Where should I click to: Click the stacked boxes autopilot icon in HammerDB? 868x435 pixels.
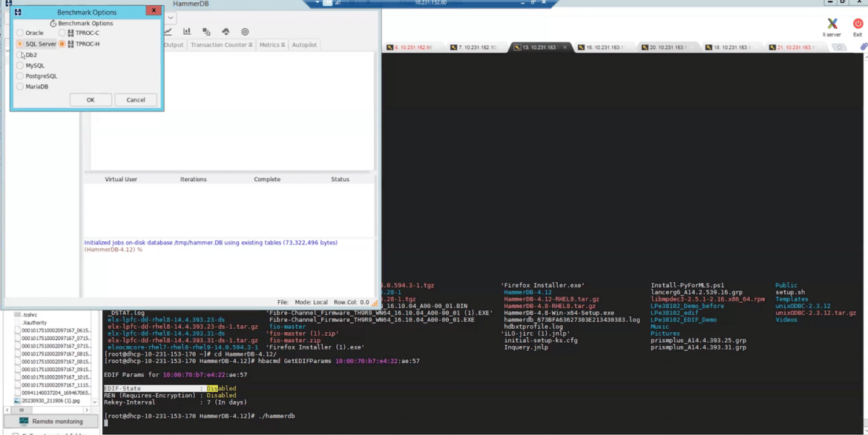[x=206, y=32]
